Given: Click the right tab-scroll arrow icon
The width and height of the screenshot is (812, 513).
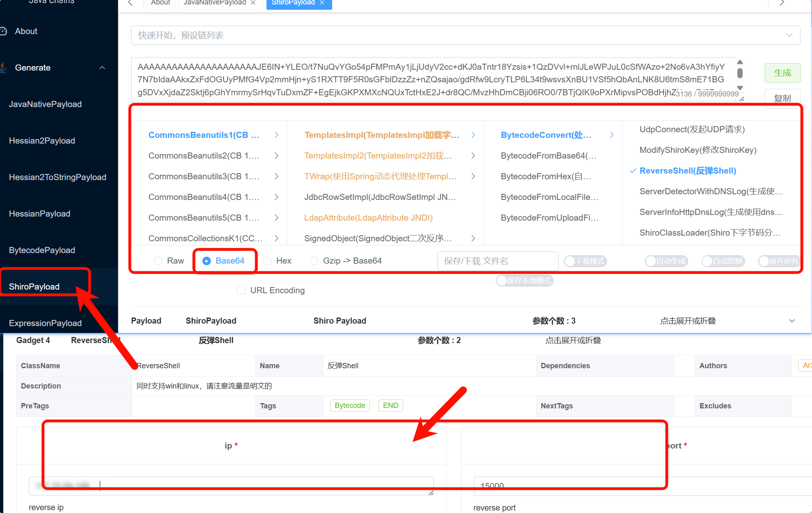Looking at the screenshot, I should 782,3.
